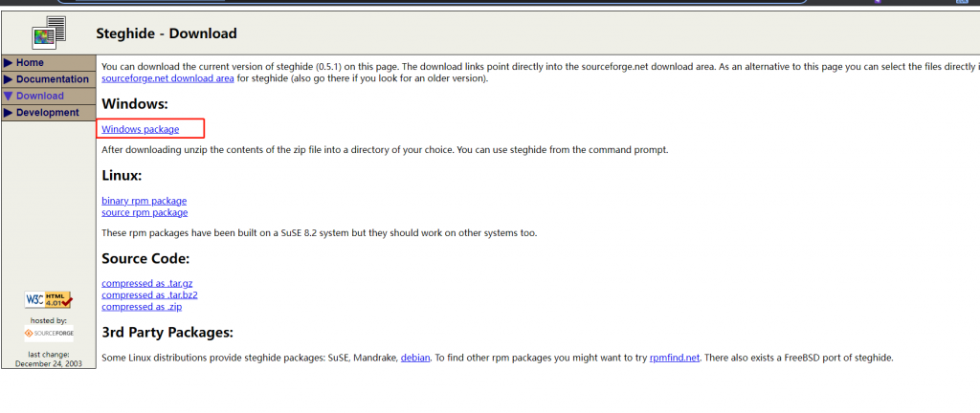Click the SourceForge hosted-by logo
This screenshot has height=413, width=980.
coord(48,334)
